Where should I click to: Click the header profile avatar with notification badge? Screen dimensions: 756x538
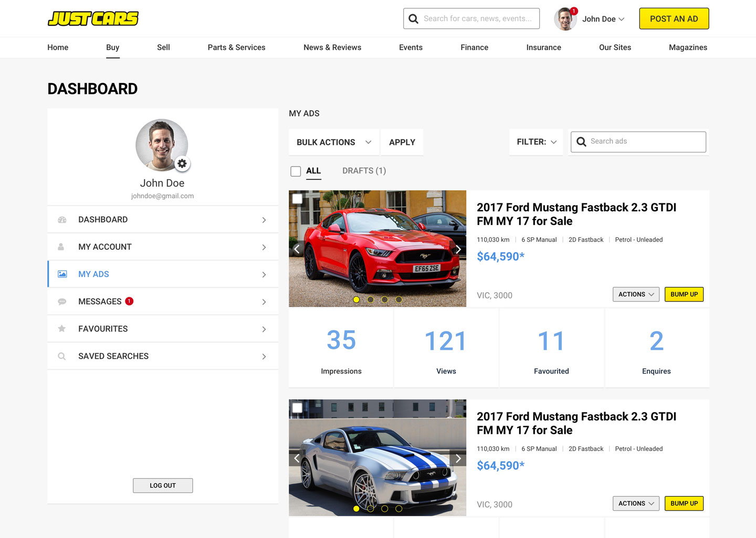(x=565, y=19)
